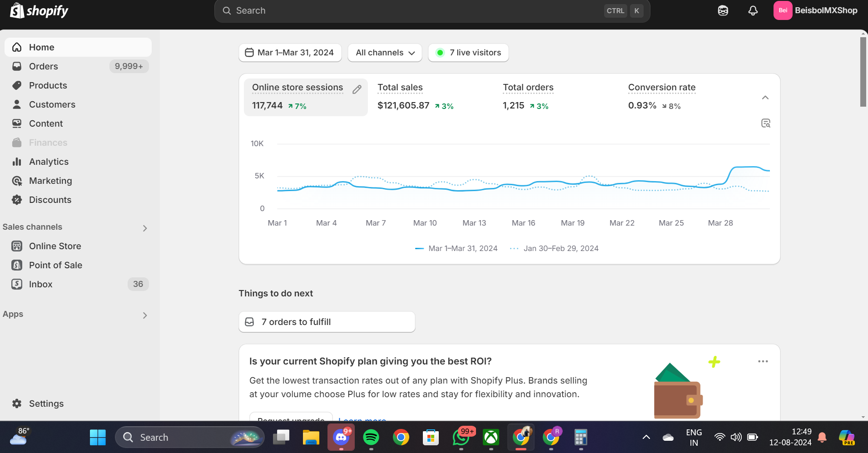The image size is (868, 453).
Task: Open Marketing in the sidebar
Action: pyautogui.click(x=78, y=181)
